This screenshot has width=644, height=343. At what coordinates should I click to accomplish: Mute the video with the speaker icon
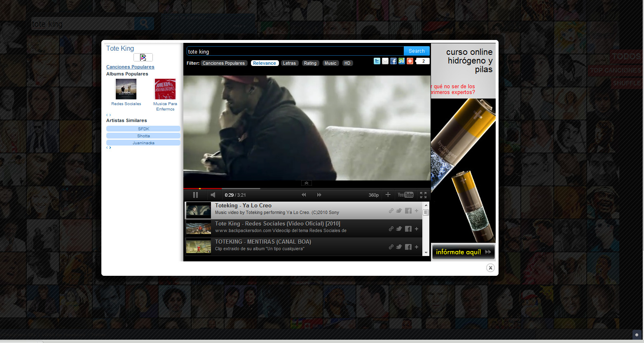coord(213,195)
